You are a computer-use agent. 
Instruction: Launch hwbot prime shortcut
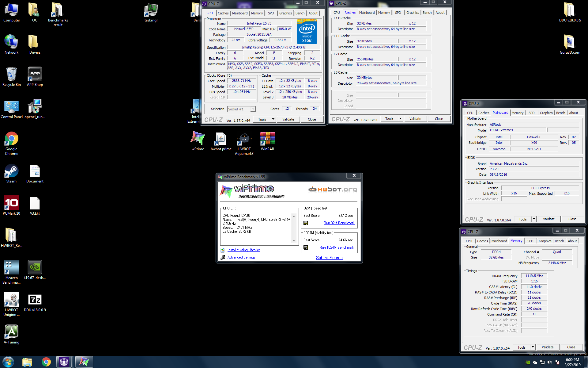(x=221, y=141)
